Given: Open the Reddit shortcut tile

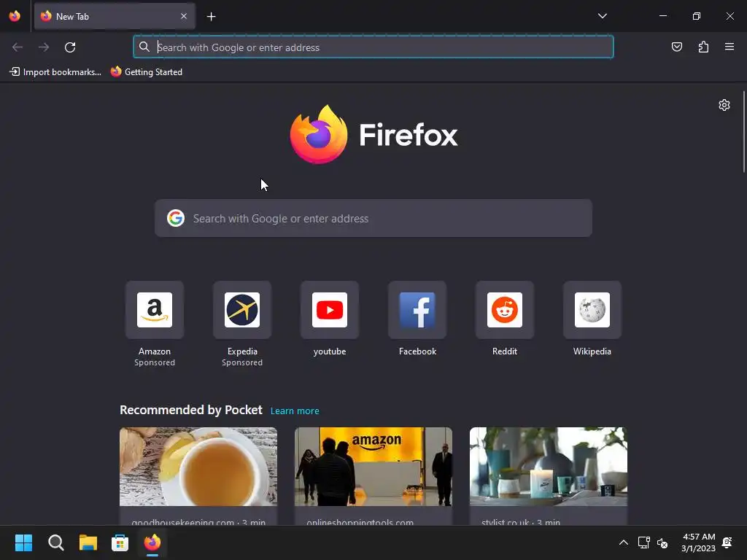Looking at the screenshot, I should (505, 310).
